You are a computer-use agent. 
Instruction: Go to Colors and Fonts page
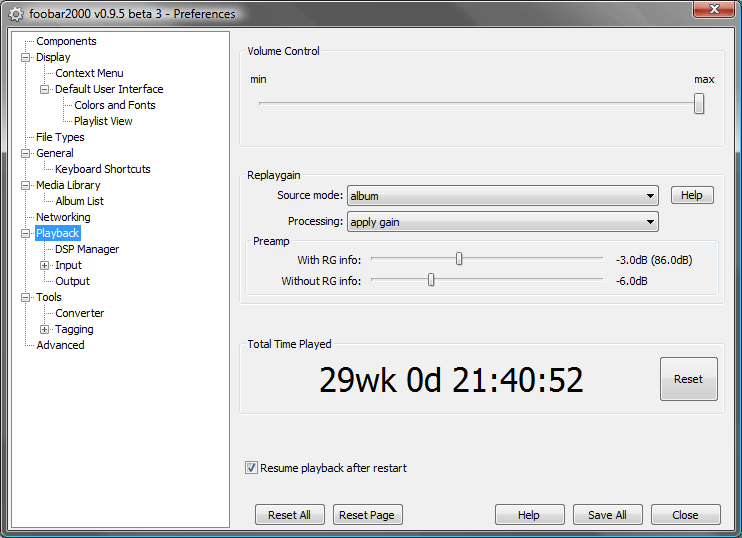click(x=115, y=105)
